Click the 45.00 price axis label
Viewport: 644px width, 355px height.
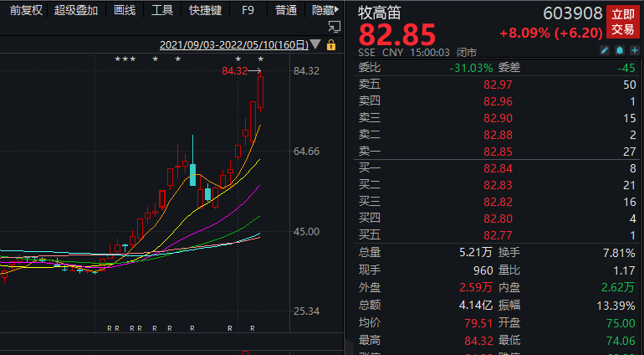(306, 232)
